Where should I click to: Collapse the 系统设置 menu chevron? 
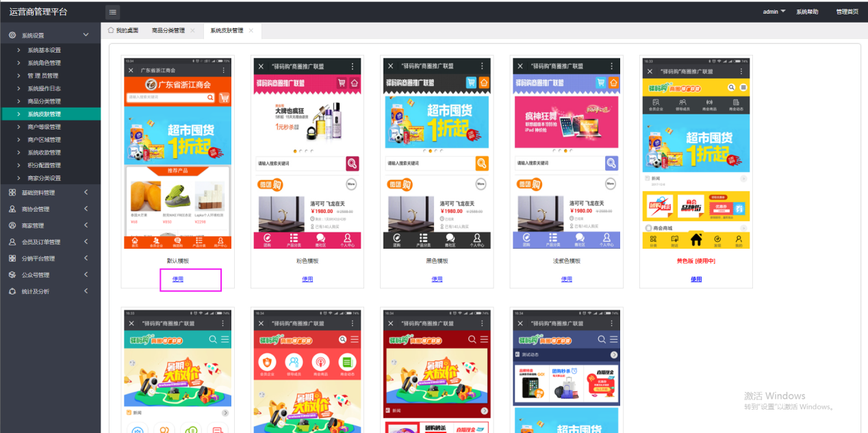point(86,35)
